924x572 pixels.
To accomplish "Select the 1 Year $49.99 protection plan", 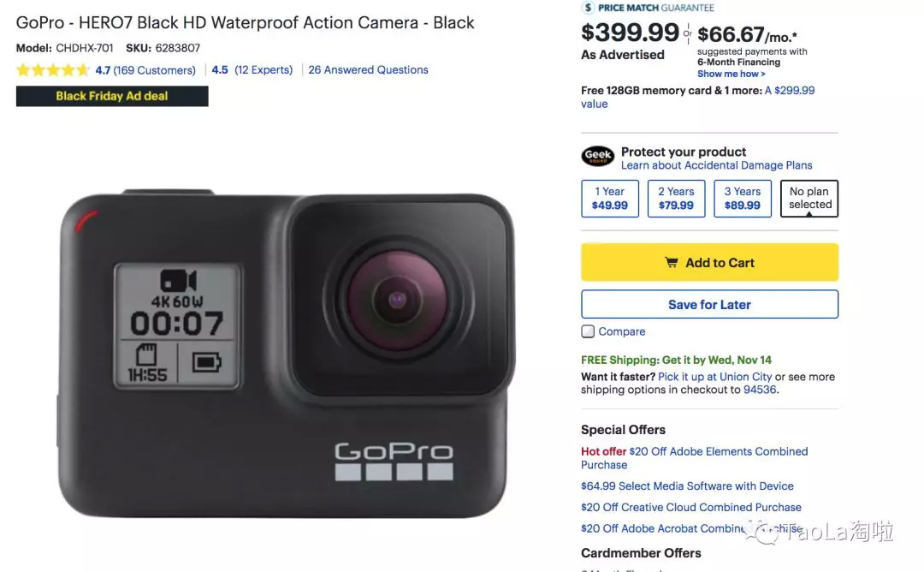I will coord(610,199).
